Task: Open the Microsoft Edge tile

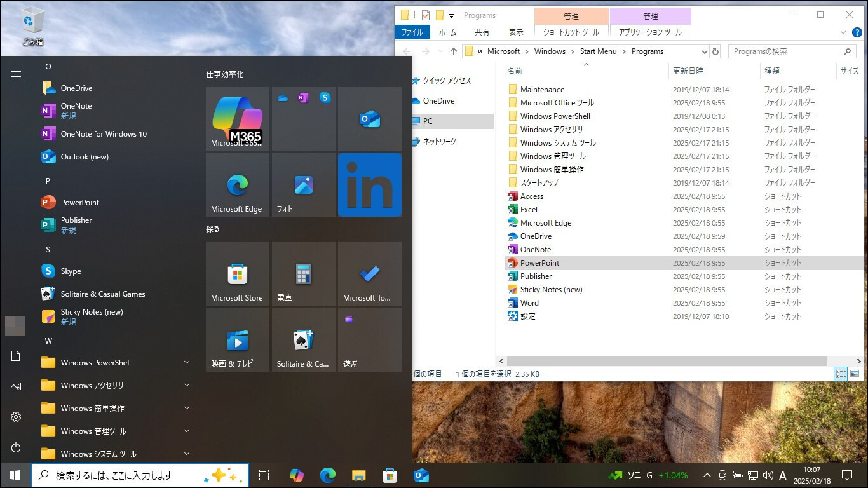Action: click(x=238, y=185)
